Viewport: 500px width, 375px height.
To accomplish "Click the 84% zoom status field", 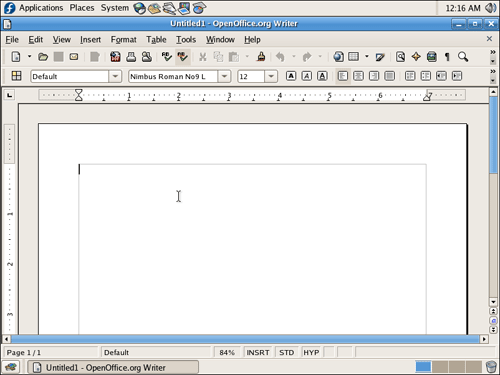I will 227,352.
